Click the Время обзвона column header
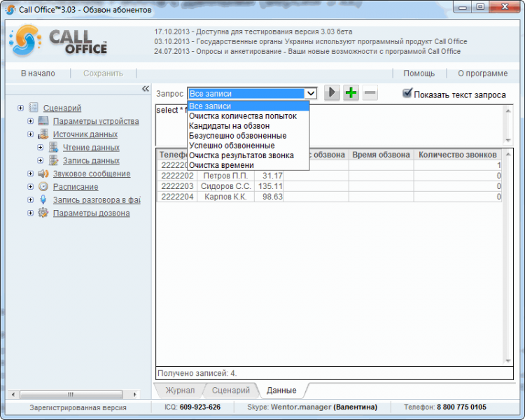The width and height of the screenshot is (525, 420). [381, 155]
